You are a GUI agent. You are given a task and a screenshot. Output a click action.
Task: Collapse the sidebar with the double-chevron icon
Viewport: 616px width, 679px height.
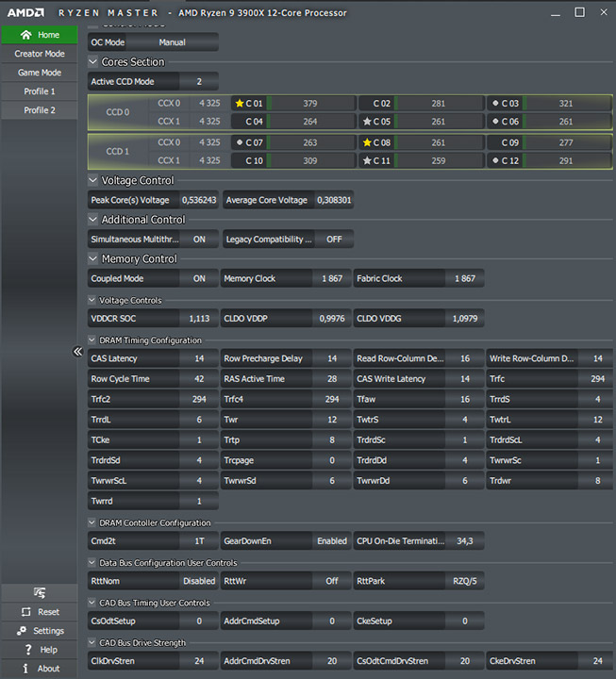[77, 351]
